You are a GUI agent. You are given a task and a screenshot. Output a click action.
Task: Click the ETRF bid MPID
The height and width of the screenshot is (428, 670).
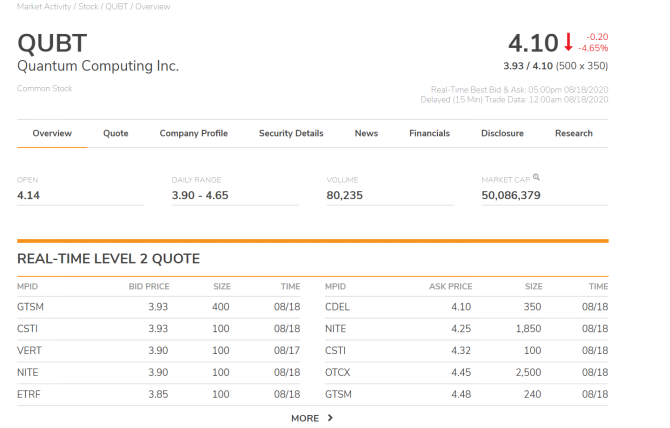[29, 394]
